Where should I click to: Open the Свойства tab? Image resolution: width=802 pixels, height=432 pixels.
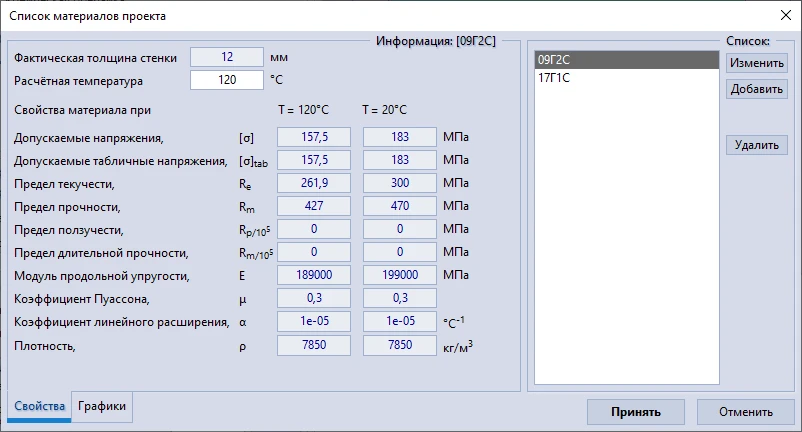(x=40, y=406)
